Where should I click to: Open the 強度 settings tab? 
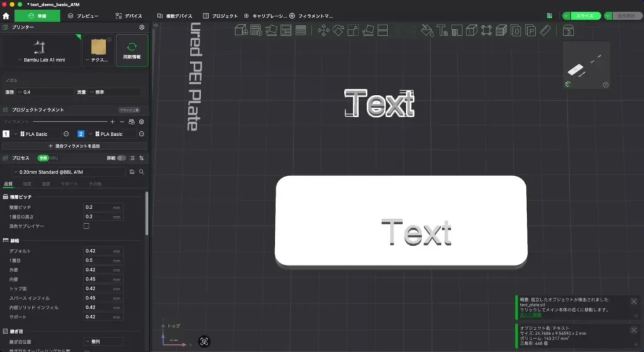27,184
